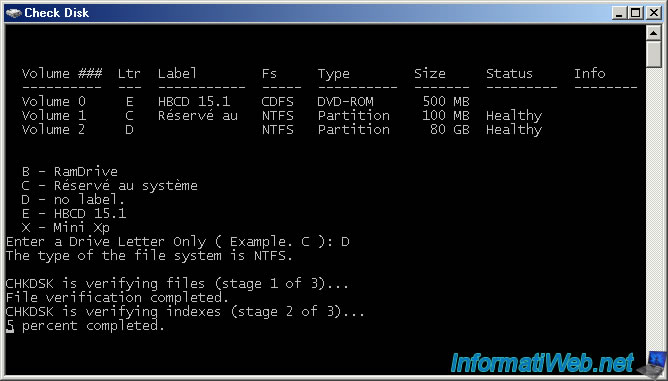
Task: Click the empty scrollbar track below the thumb
Action: click(x=654, y=205)
